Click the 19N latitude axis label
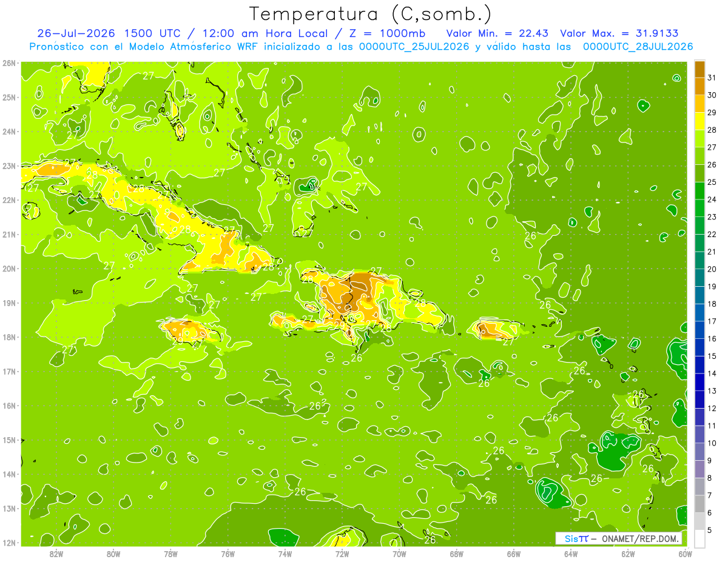728x562 pixels. point(8,303)
